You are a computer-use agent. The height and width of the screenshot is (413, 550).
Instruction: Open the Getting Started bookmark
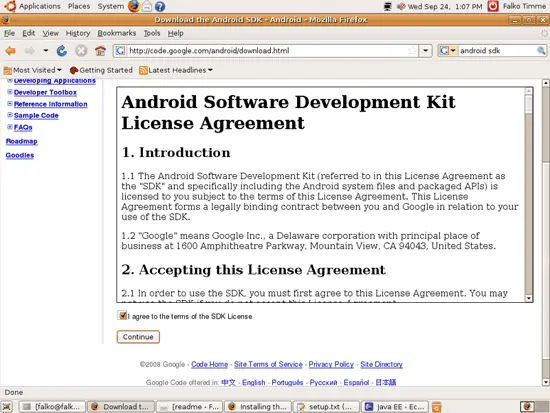101,70
